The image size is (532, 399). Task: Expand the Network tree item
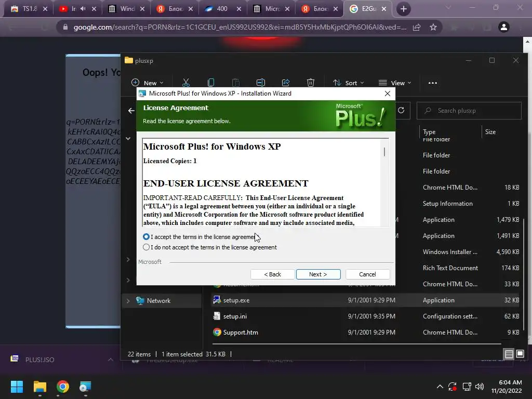tap(128, 301)
